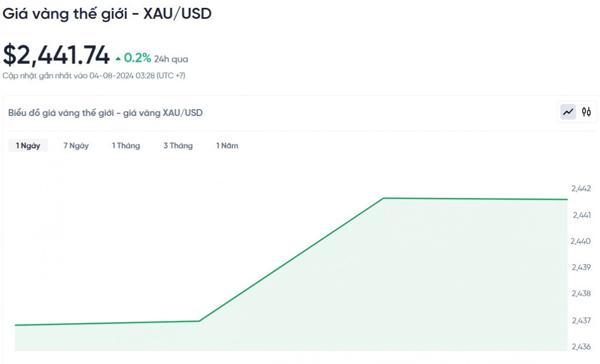Click the 0.2% change percentage
The image size is (600, 364).
[x=137, y=58]
